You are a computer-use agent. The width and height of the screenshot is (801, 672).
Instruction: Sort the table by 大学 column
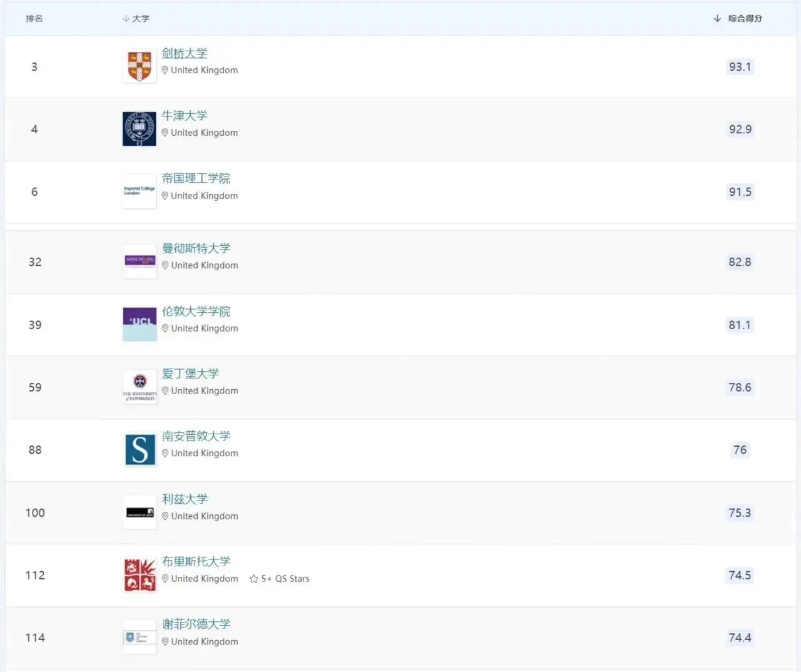[x=136, y=18]
